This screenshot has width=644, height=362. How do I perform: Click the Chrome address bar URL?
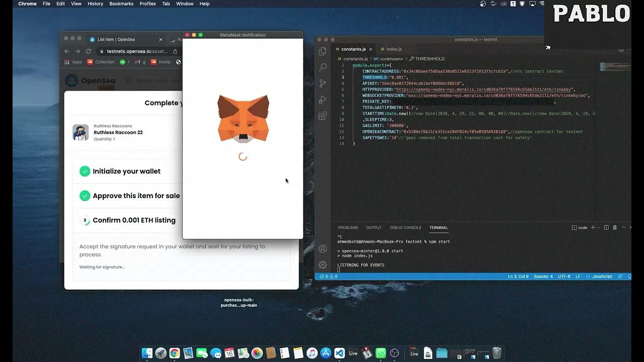tap(137, 51)
